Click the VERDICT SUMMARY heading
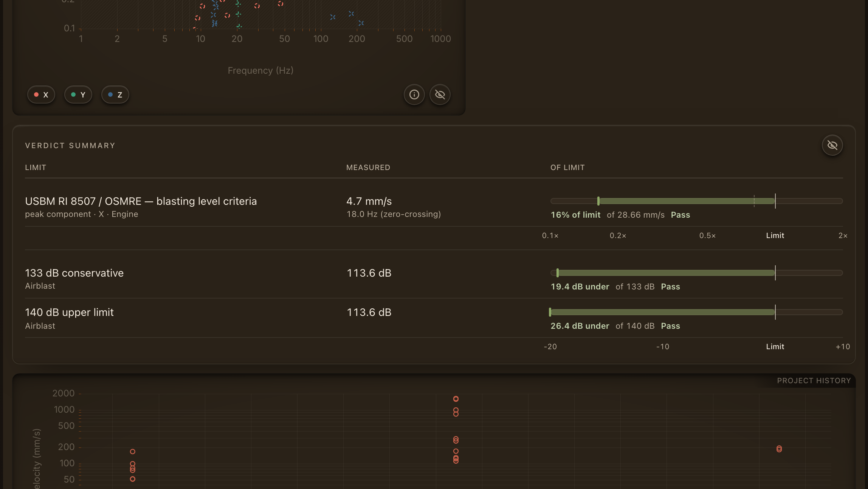 click(x=70, y=145)
